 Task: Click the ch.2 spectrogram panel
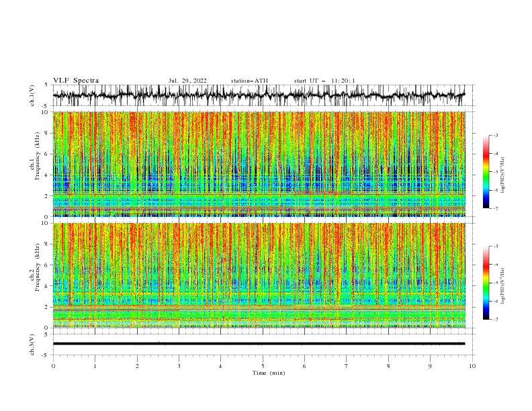259,275
